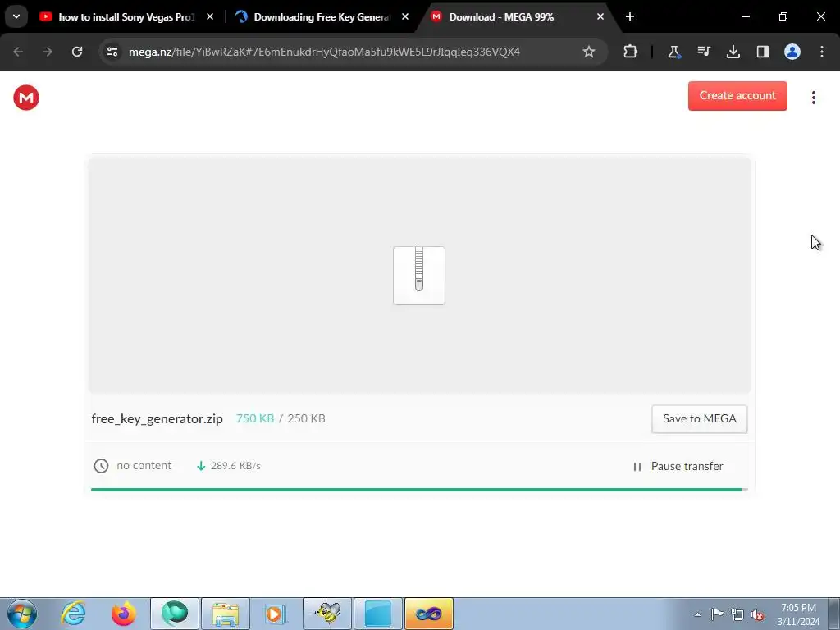Viewport: 840px width, 630px height.
Task: Open Windows Explorer folder on taskbar
Action: coord(226,614)
